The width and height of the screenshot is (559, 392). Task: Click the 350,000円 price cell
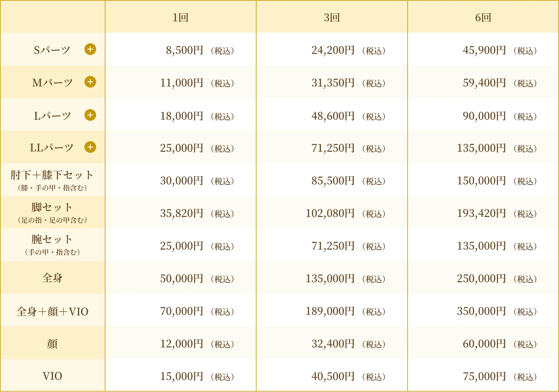pos(481,311)
